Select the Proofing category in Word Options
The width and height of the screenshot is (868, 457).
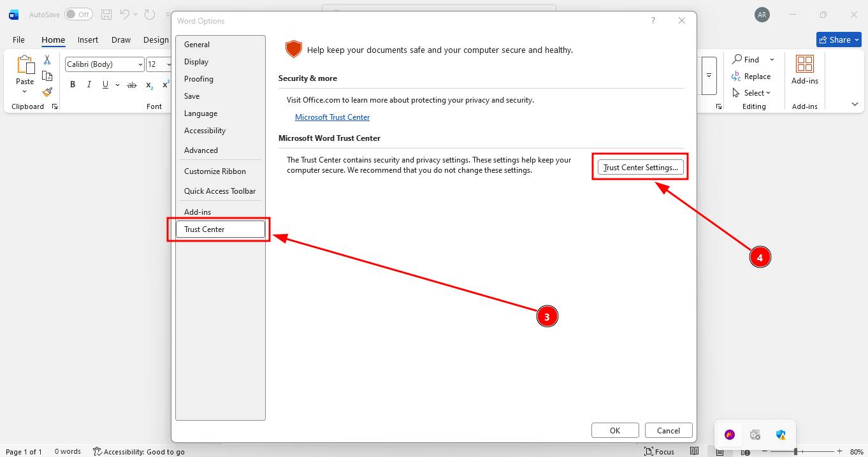199,79
